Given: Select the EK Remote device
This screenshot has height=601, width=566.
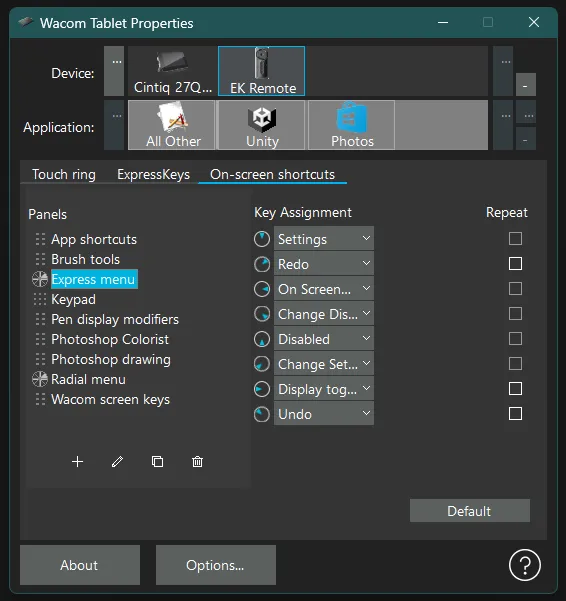Looking at the screenshot, I should pyautogui.click(x=262, y=71).
